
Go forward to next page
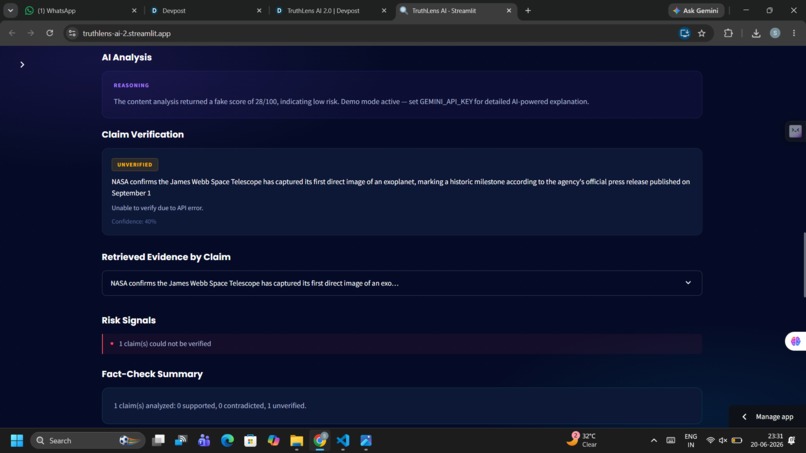pos(31,33)
